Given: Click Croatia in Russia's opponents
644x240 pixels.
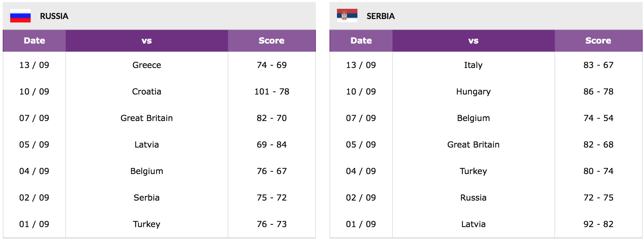Looking at the screenshot, I should point(147,91).
